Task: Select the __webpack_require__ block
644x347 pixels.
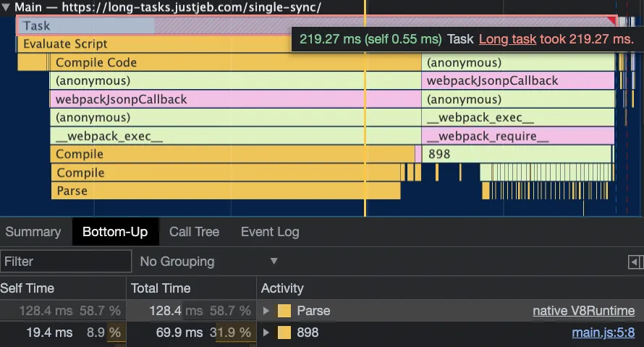Action: tap(518, 136)
